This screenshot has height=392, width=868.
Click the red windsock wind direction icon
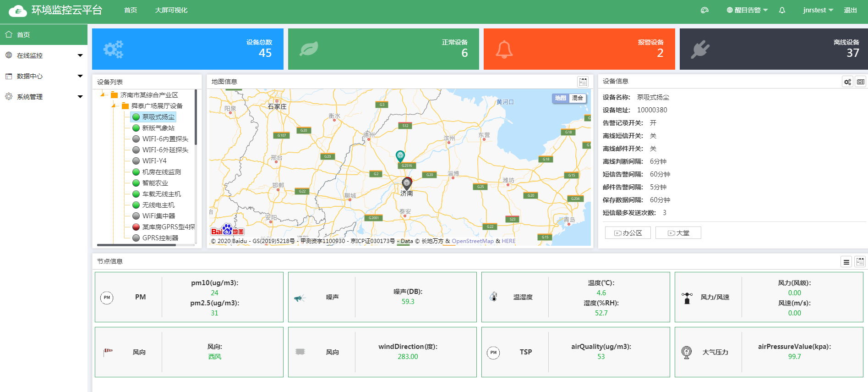point(108,352)
